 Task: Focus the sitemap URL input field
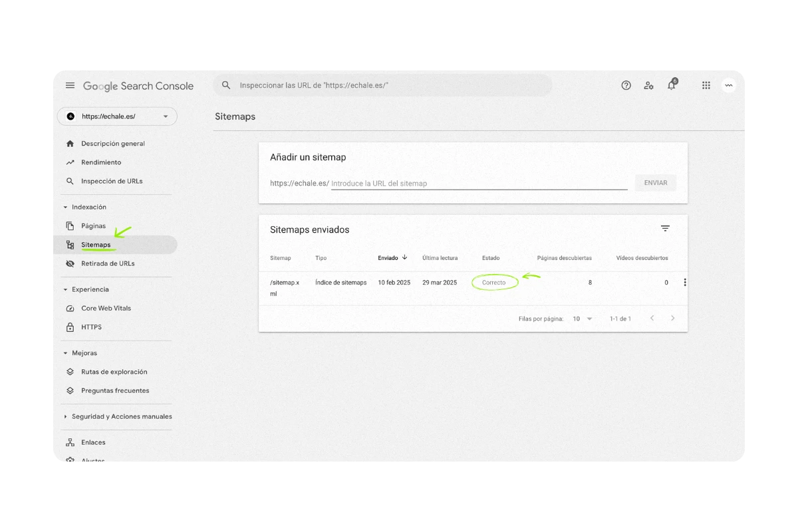(x=479, y=183)
